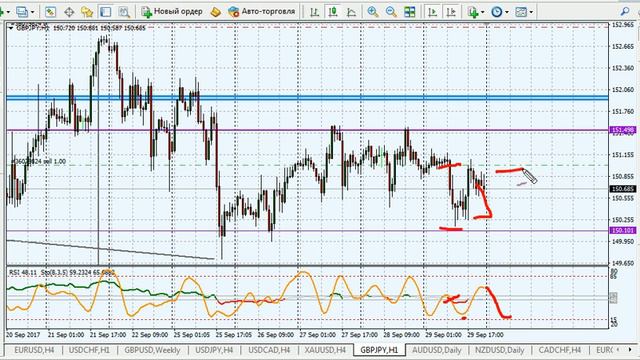Zoom in on the chart
Image resolution: width=640 pixels, height=360 pixels.
point(372,12)
